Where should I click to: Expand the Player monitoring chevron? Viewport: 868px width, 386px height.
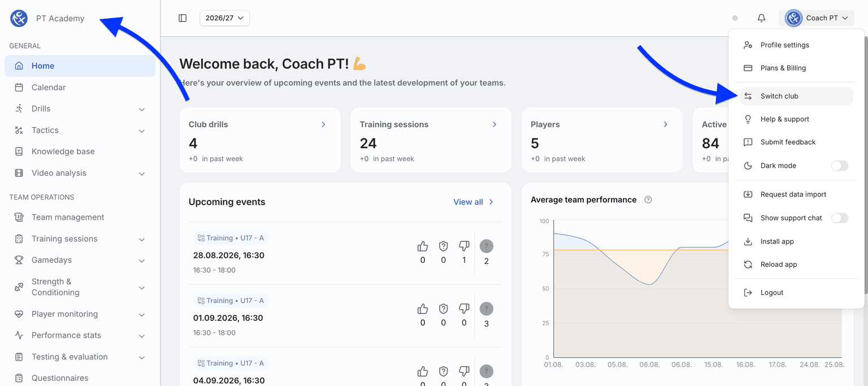click(x=142, y=314)
